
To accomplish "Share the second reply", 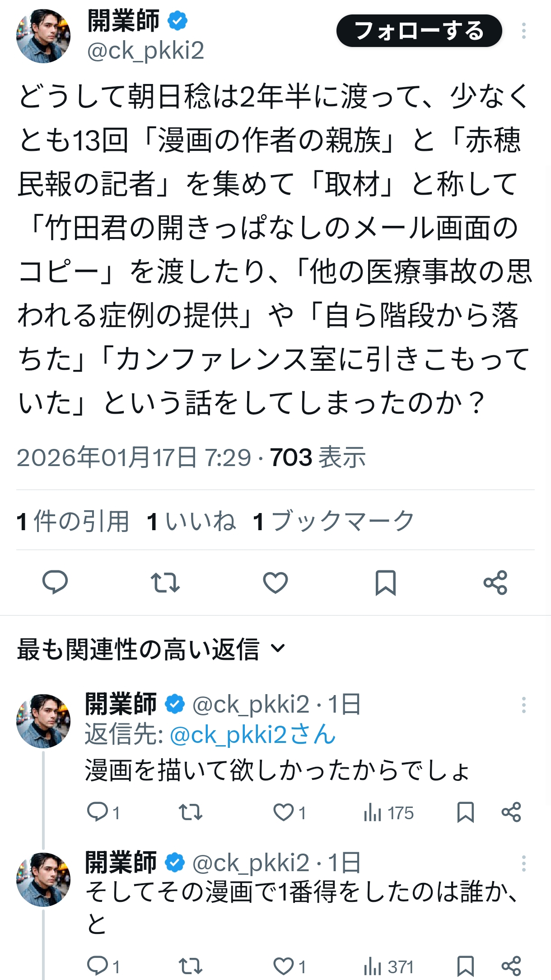I will (x=511, y=966).
